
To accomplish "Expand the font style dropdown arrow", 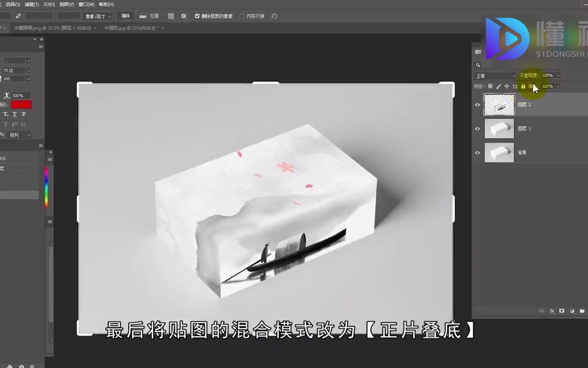I will [x=29, y=61].
